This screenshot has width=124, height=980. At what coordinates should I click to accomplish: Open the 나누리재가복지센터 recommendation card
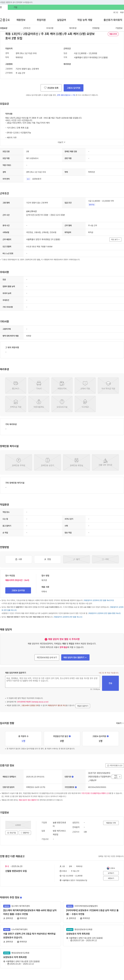30,935
